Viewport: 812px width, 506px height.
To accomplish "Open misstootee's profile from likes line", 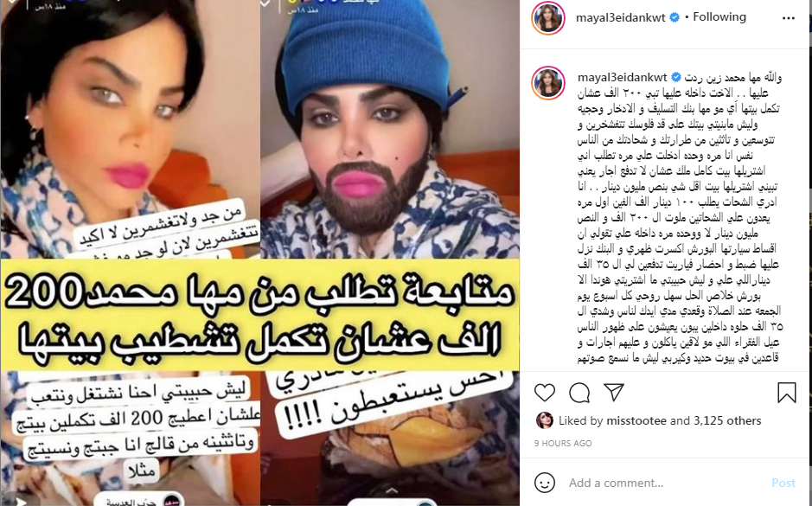I will click(636, 420).
